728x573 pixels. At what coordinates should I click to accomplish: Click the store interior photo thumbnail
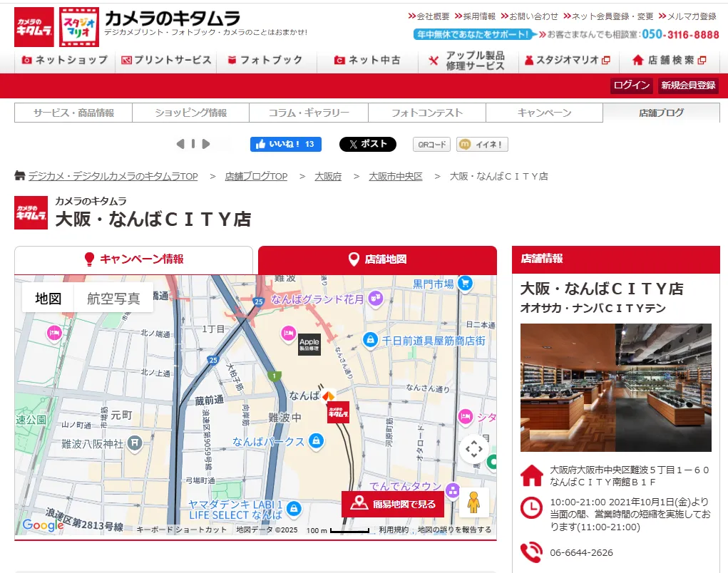615,388
